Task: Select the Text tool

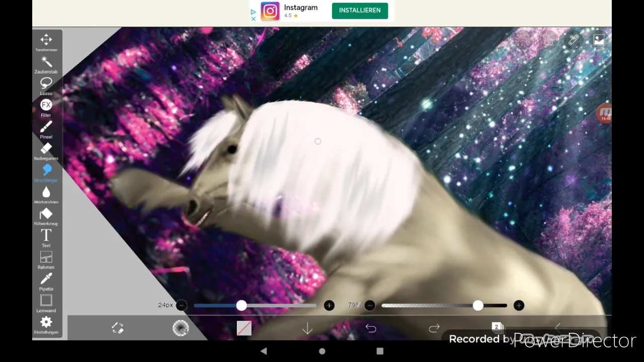Action: (x=46, y=238)
